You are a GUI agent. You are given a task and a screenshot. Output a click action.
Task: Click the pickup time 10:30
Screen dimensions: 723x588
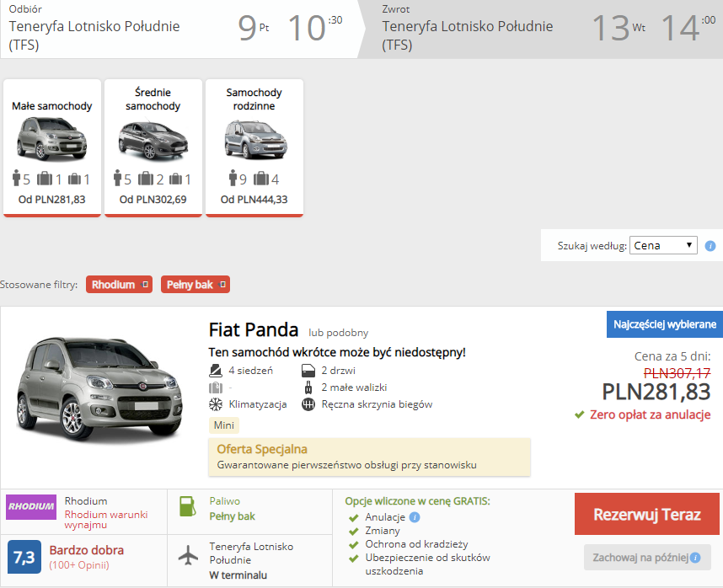point(315,28)
